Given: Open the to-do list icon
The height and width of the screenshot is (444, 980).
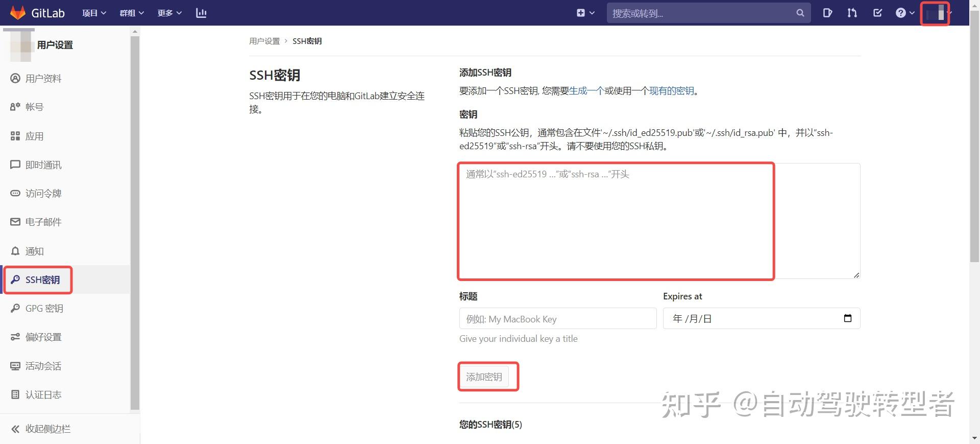Looking at the screenshot, I should pyautogui.click(x=877, y=13).
